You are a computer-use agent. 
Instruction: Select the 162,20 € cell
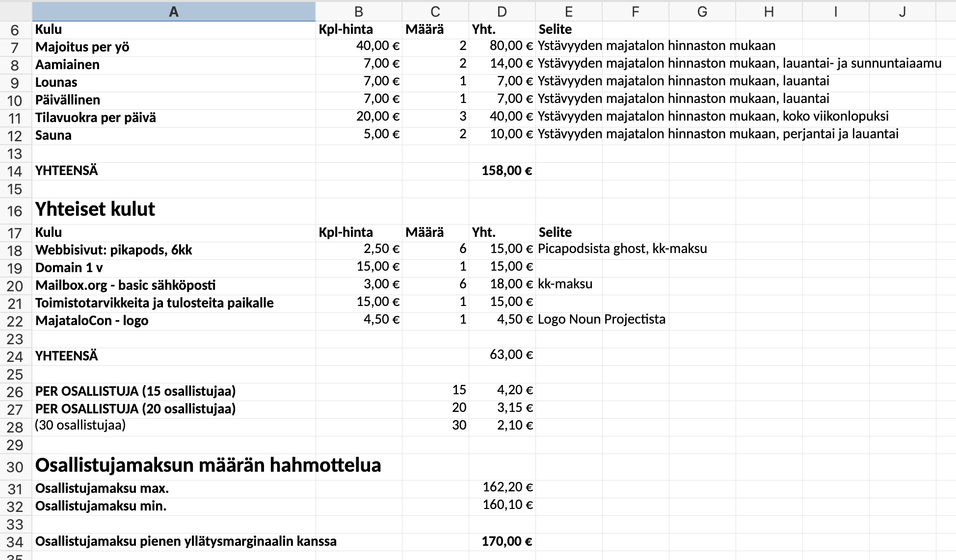coord(507,487)
